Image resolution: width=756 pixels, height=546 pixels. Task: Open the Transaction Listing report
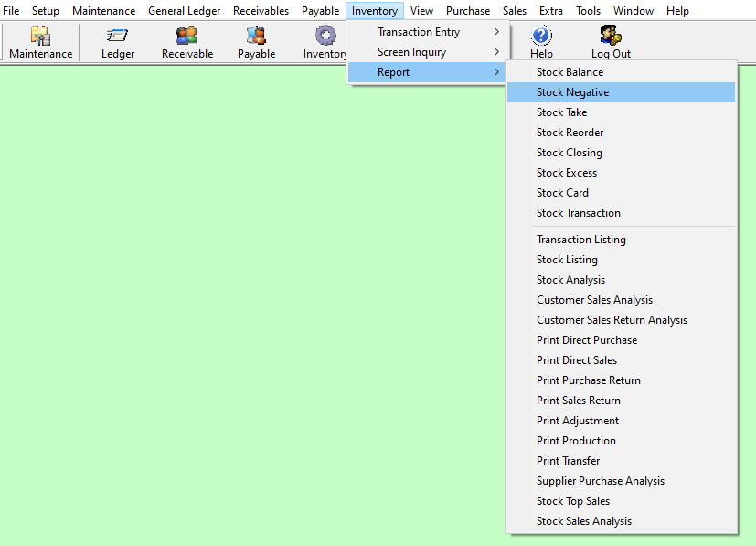tap(621, 240)
